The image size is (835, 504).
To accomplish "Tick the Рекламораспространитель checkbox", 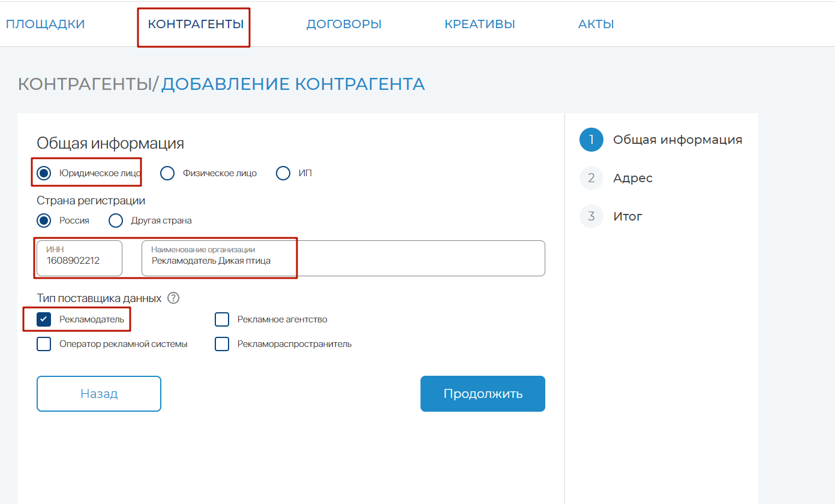I will (222, 344).
